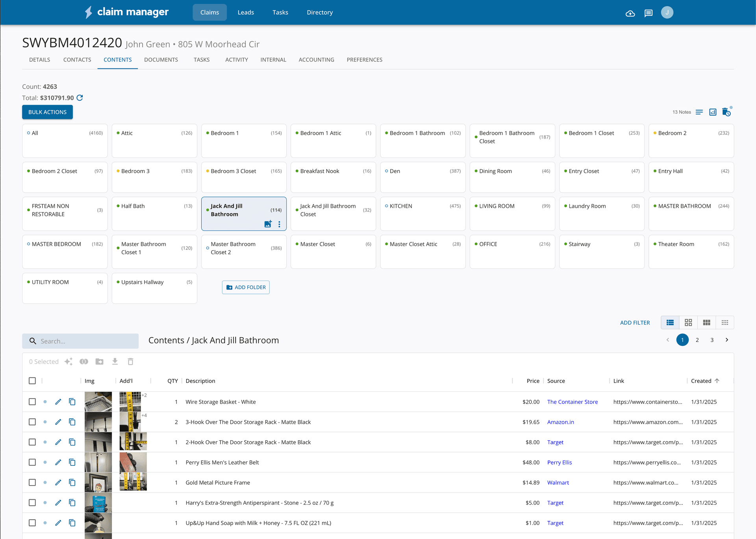Screen dimensions: 756x539
Task: Check the select-all checkbox in table header
Action: (x=32, y=381)
